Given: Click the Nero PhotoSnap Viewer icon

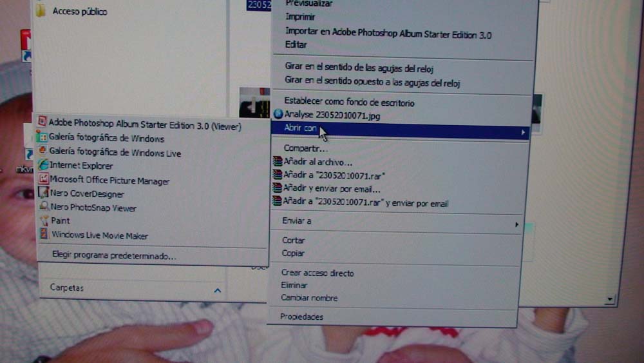Looking at the screenshot, I should point(44,206).
